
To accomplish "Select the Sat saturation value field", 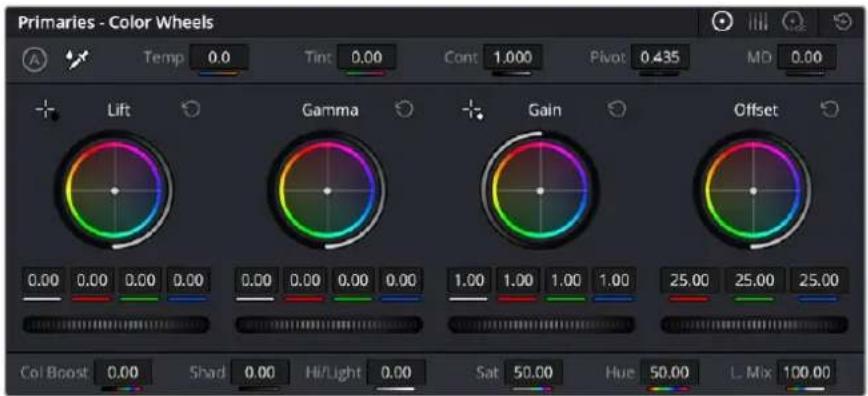I will tap(533, 372).
